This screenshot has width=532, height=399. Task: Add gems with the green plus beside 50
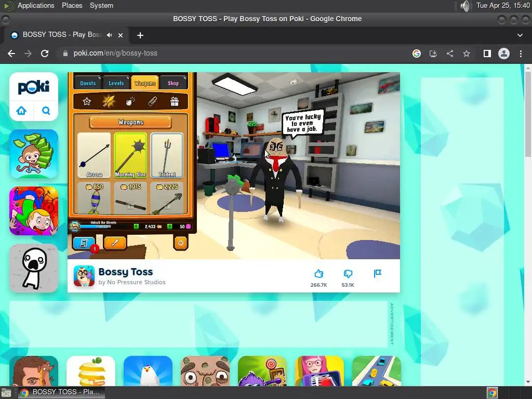tap(170, 227)
